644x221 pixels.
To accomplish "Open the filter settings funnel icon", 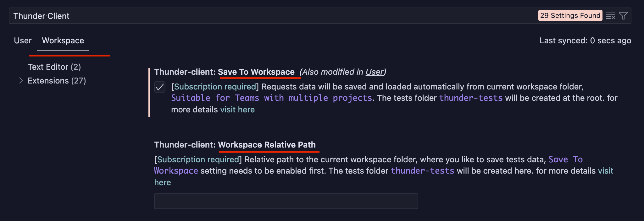I will (623, 16).
